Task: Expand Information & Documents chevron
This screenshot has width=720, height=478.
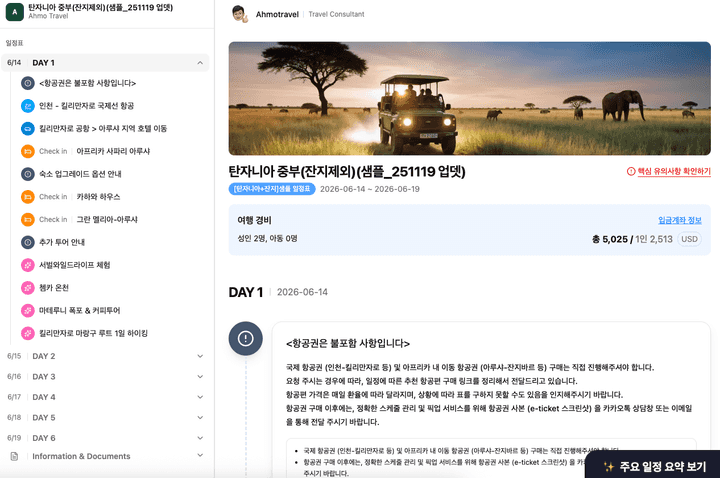Action: (200, 455)
